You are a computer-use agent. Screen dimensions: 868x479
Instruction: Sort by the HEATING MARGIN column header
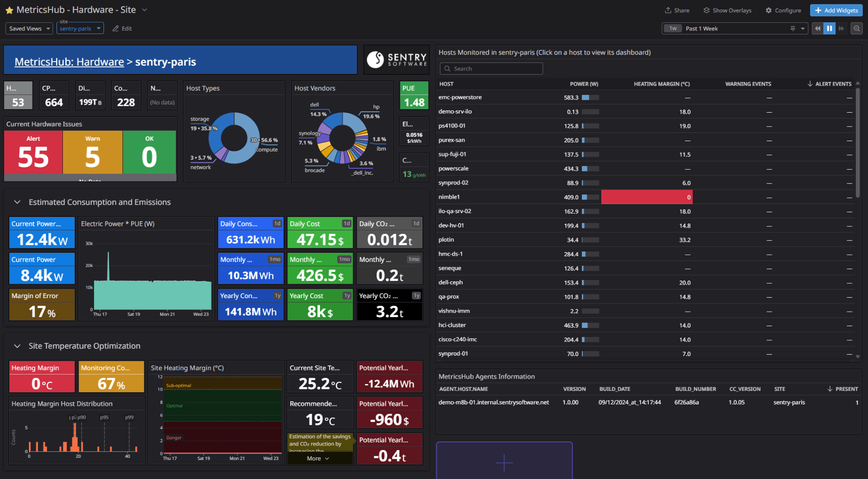pos(661,84)
